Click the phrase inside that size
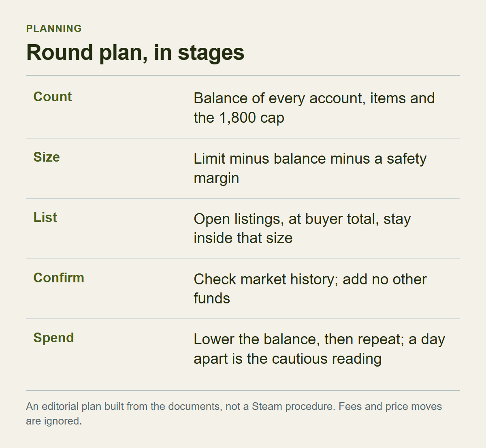This screenshot has height=448, width=486. click(243, 238)
